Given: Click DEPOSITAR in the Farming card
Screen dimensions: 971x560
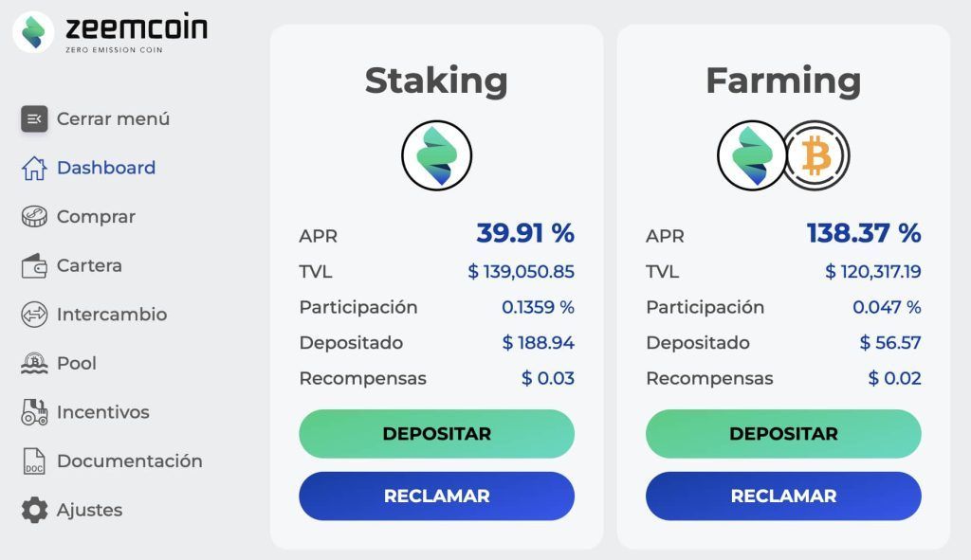Looking at the screenshot, I should pos(783,434).
